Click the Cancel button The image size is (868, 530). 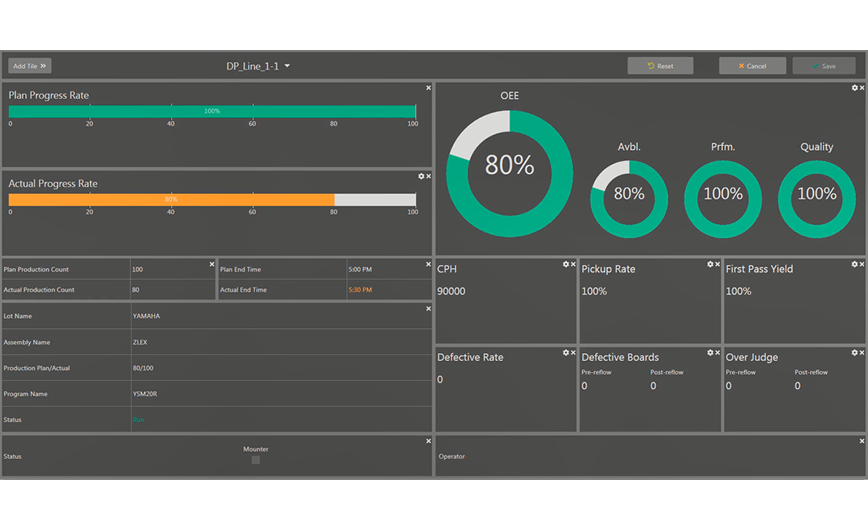[x=752, y=66]
